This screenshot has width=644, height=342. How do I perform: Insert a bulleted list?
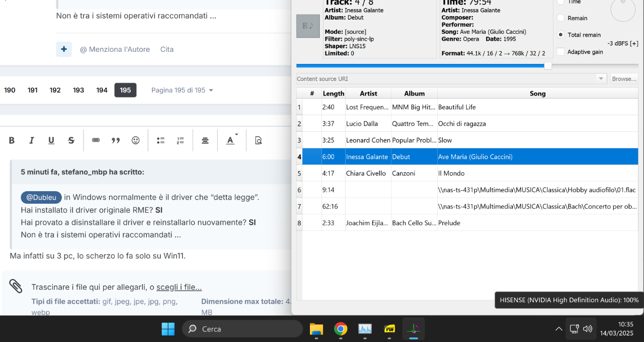point(161,140)
